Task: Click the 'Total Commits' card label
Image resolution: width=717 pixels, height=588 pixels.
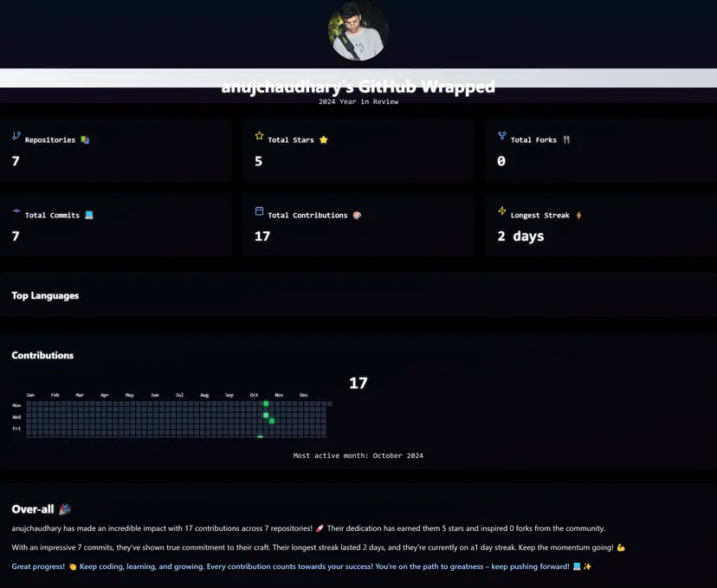Action: coord(52,216)
